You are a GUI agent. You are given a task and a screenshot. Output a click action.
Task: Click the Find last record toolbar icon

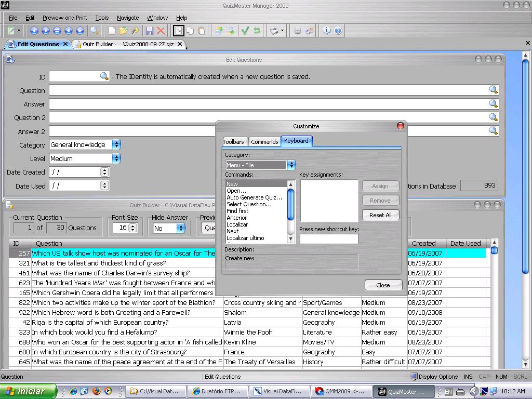80,31
